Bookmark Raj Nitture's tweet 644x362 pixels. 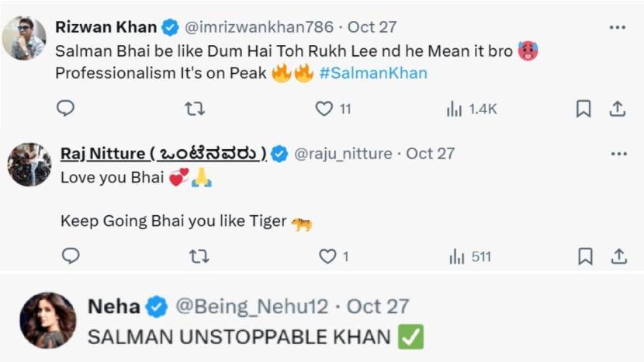[x=585, y=256]
